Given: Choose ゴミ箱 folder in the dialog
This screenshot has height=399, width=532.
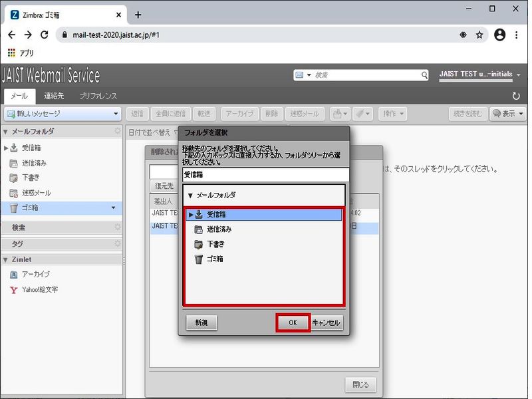Looking at the screenshot, I should (214, 259).
